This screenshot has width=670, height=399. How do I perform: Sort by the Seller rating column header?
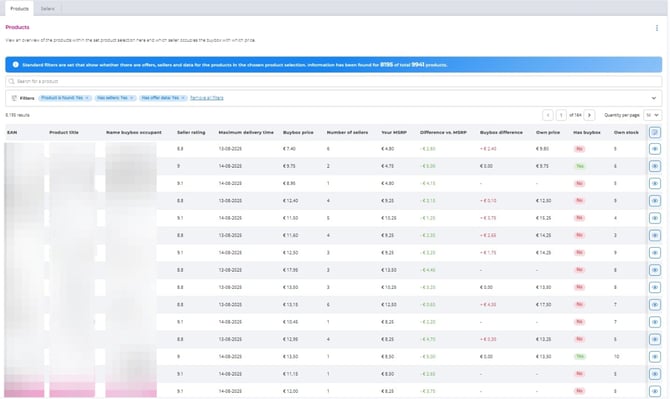coord(191,132)
